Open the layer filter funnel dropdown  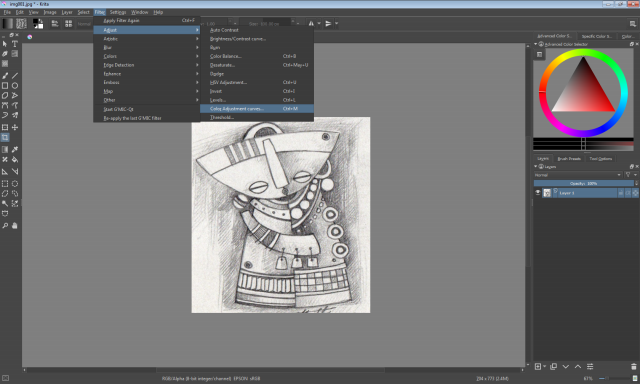coord(631,175)
